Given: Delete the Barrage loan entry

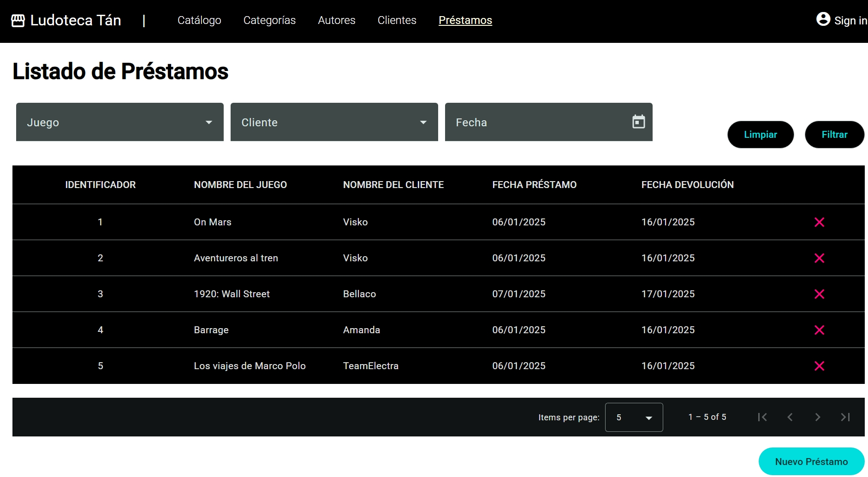Looking at the screenshot, I should (x=819, y=330).
